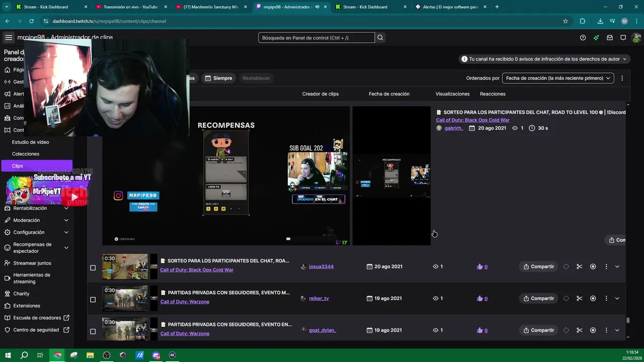Open gabrirh_ creator profile link

click(x=454, y=128)
